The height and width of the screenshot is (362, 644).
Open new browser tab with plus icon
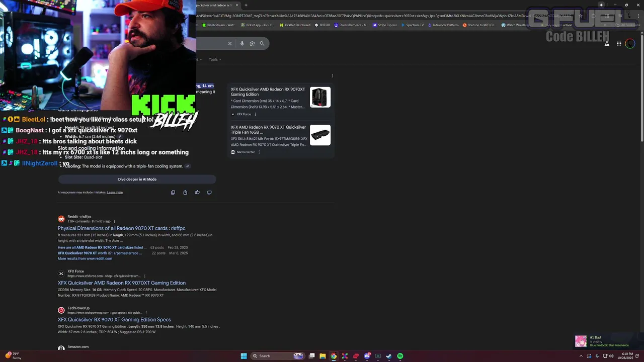click(x=246, y=5)
